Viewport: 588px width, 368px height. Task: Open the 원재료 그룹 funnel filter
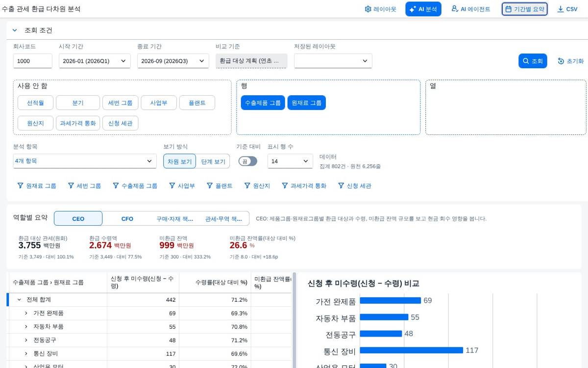(37, 186)
